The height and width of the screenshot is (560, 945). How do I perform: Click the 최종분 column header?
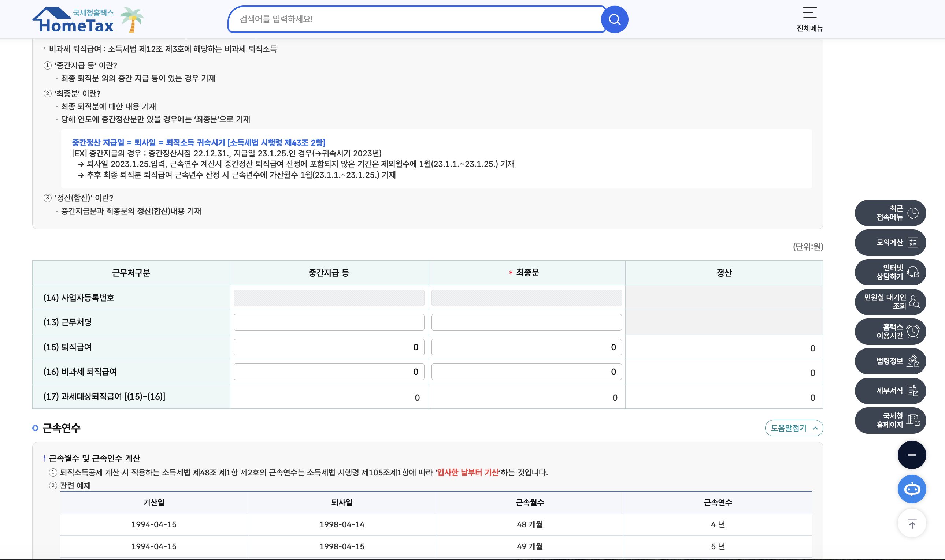tap(527, 272)
